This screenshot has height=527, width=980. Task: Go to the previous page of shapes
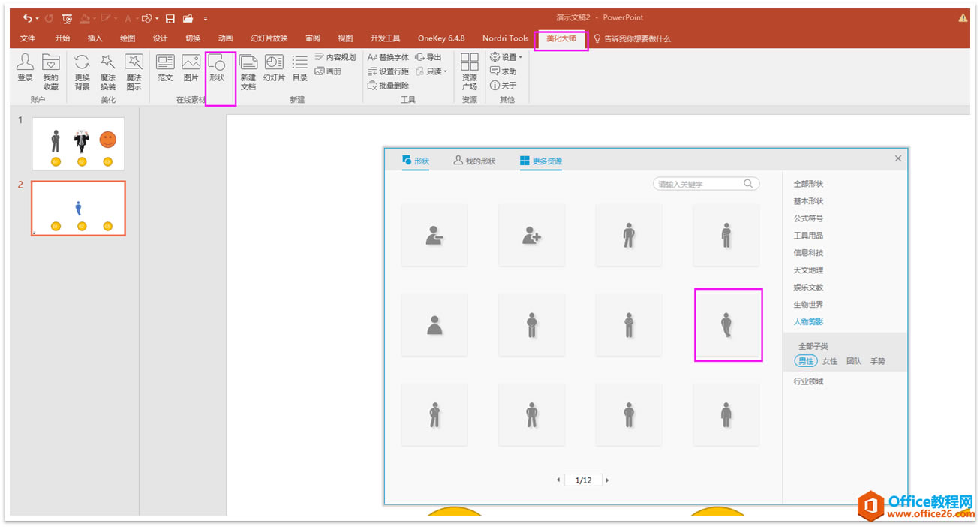(x=558, y=480)
